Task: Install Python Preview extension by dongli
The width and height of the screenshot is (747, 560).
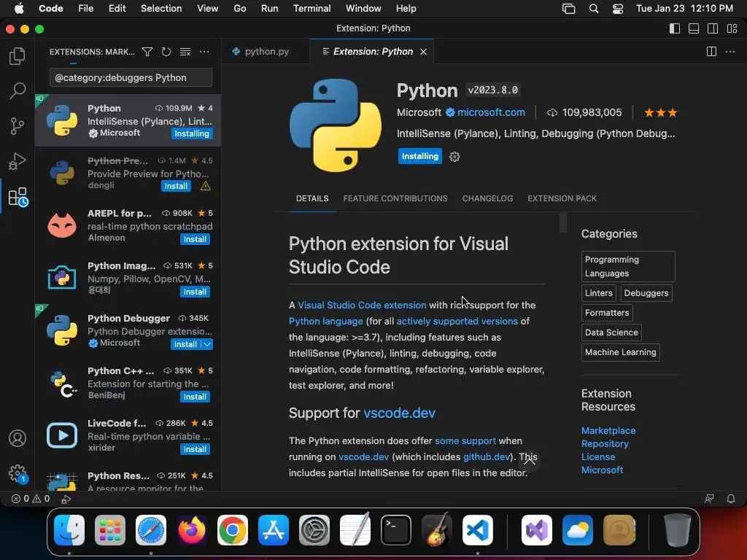Action: click(176, 186)
